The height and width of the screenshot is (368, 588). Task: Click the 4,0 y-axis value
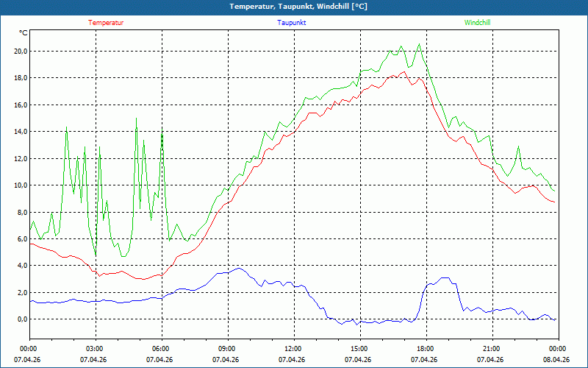click(22, 266)
